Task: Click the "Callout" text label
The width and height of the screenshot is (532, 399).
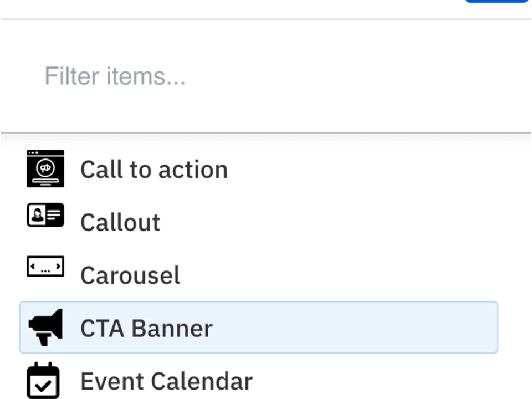Action: 120,222
